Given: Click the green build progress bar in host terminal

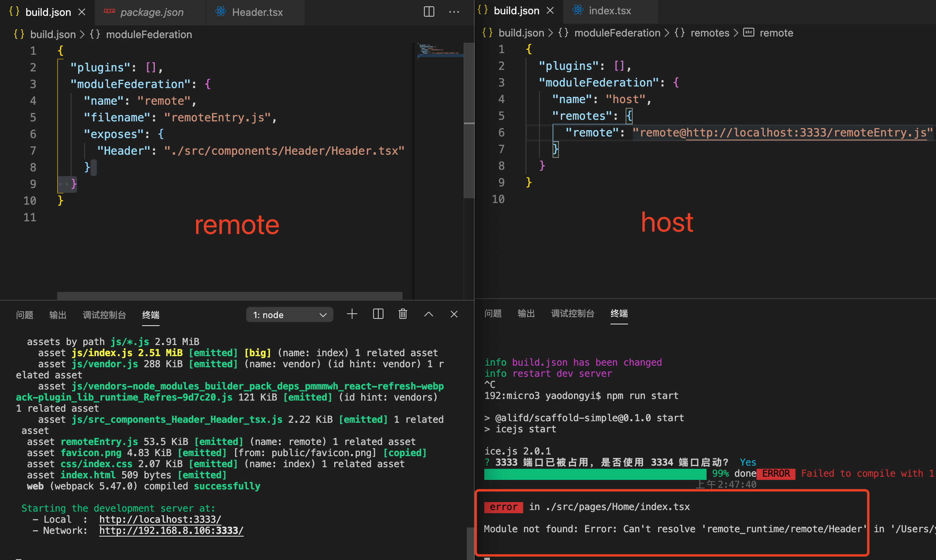Looking at the screenshot, I should click(x=595, y=474).
